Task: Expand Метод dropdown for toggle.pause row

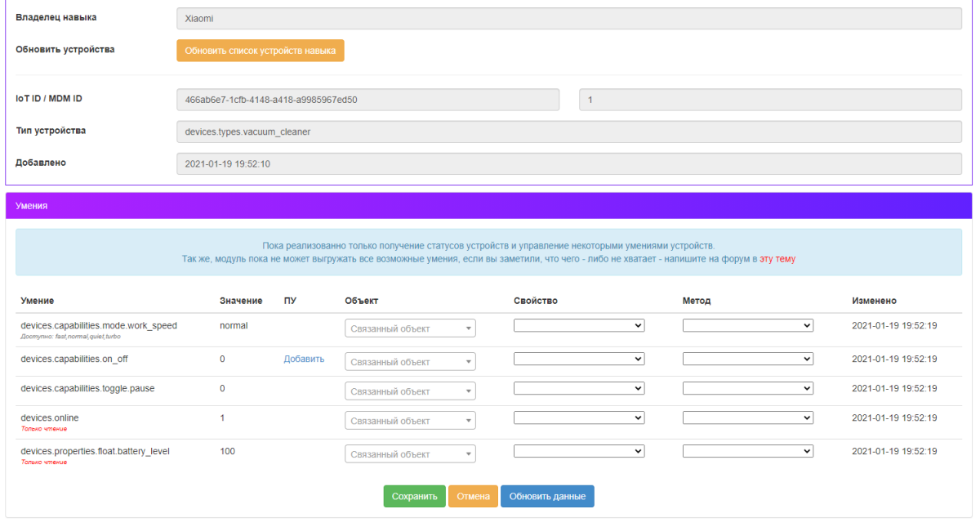Action: pyautogui.click(x=747, y=388)
